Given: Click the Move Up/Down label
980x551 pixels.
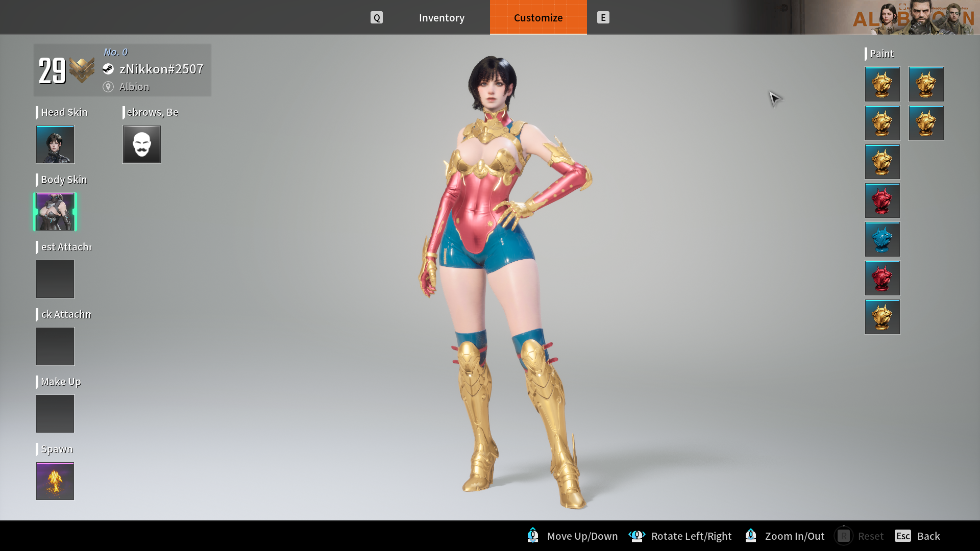Looking at the screenshot, I should click(x=582, y=536).
